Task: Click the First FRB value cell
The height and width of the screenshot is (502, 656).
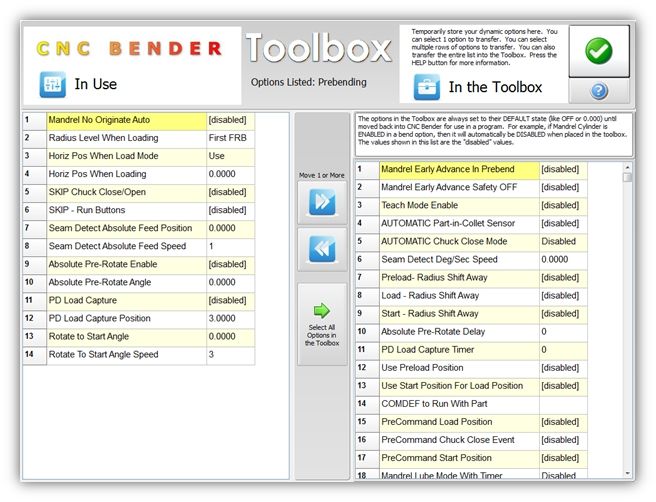Action: coord(231,138)
